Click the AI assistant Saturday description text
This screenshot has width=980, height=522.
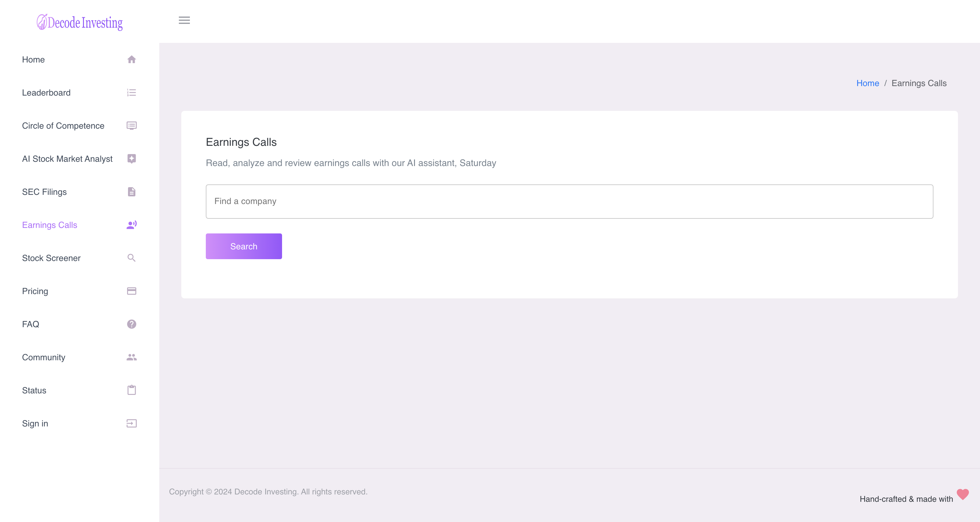(x=351, y=163)
